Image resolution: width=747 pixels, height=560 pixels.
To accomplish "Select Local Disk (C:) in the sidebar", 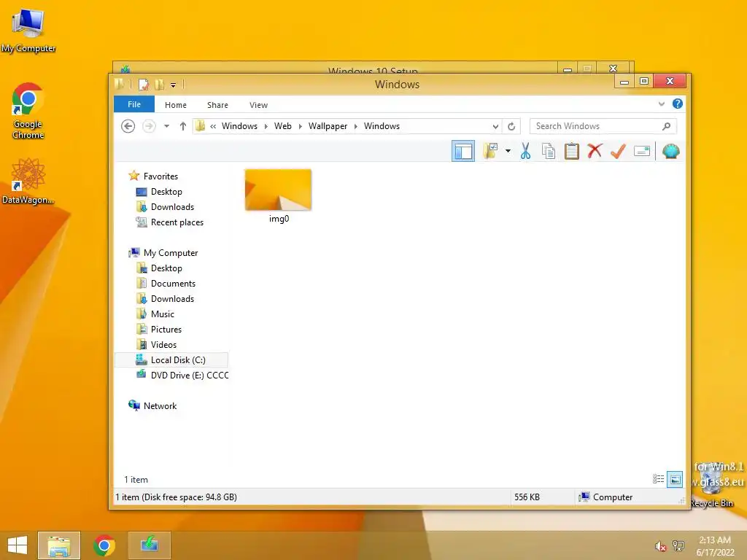I will click(x=171, y=360).
